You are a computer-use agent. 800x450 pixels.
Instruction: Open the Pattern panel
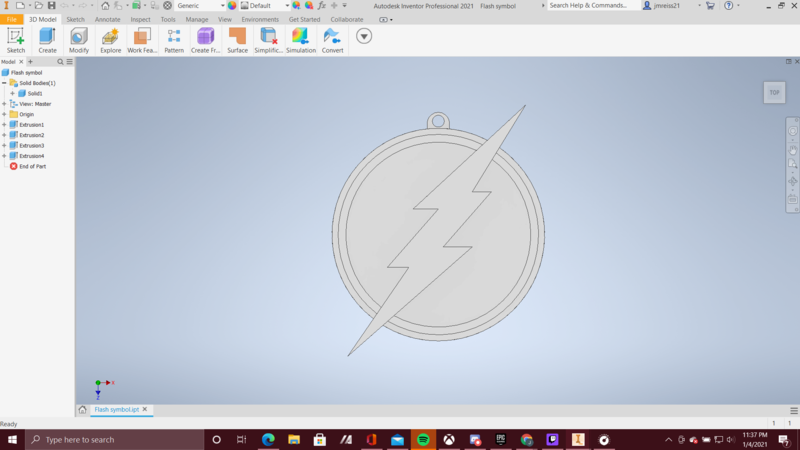click(x=174, y=40)
